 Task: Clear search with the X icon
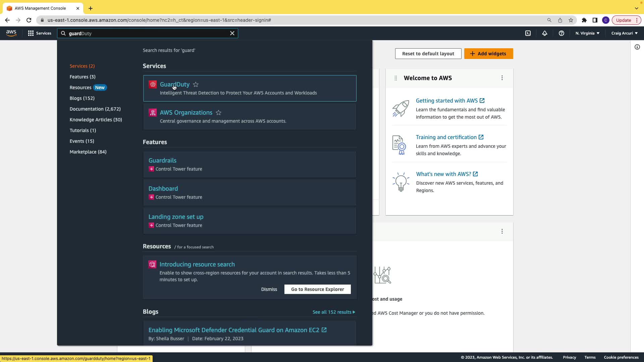[232, 33]
